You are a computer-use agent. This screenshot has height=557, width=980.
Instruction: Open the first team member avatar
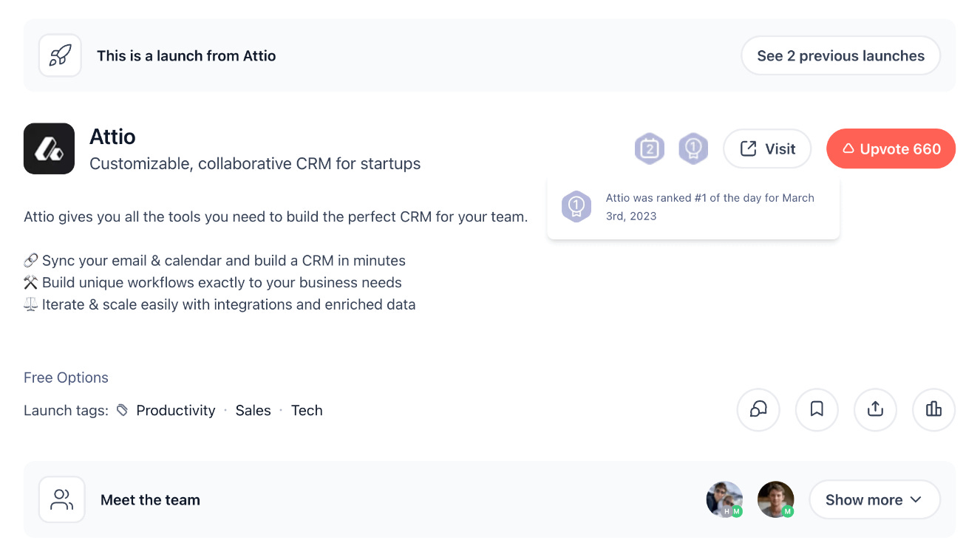pos(724,499)
